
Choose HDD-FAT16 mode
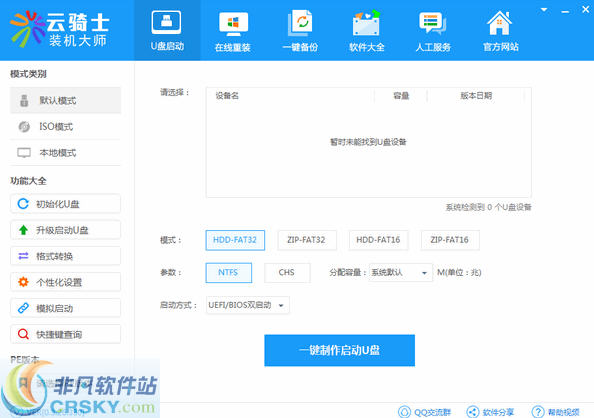point(378,240)
